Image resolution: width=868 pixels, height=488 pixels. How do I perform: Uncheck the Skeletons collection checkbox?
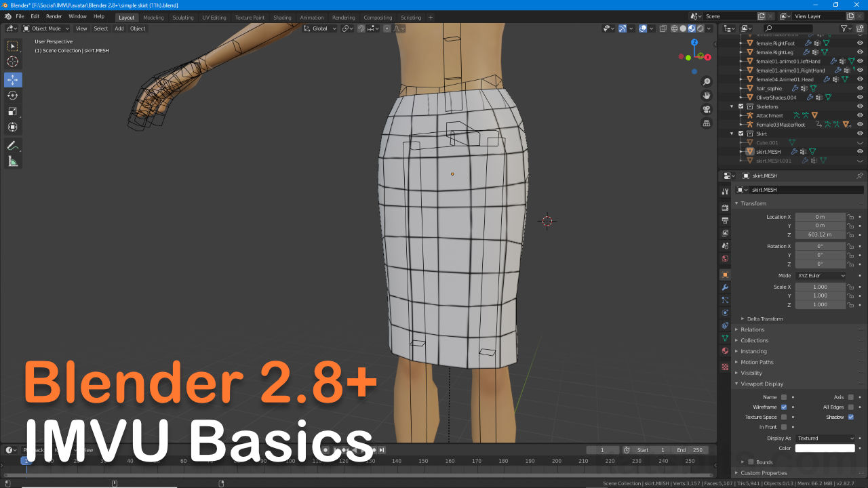pos(741,106)
